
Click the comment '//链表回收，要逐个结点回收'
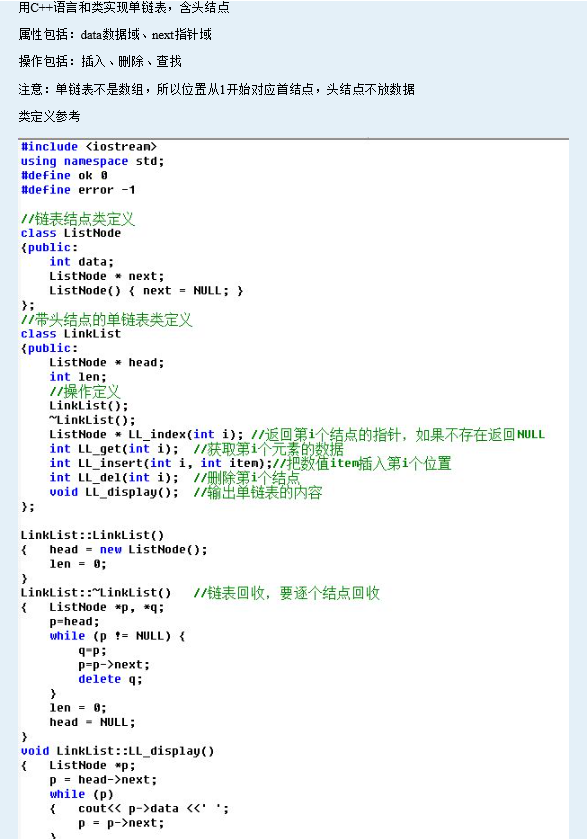pyautogui.click(x=286, y=593)
